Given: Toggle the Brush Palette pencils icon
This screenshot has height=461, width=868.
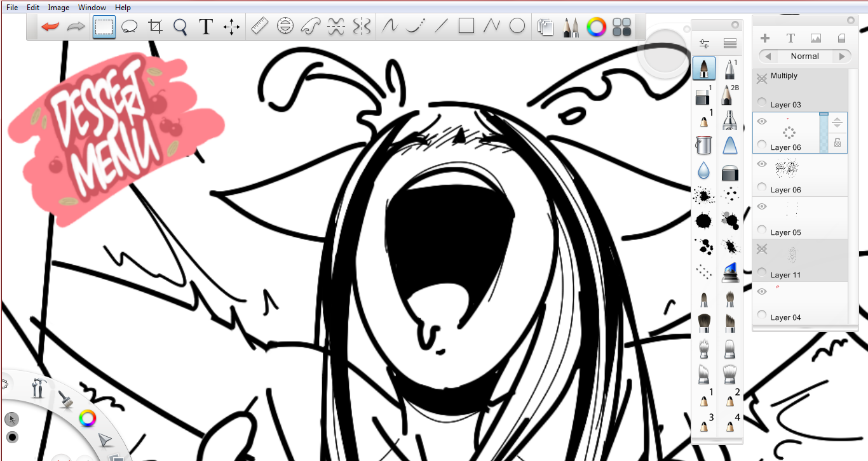Looking at the screenshot, I should pyautogui.click(x=571, y=27).
